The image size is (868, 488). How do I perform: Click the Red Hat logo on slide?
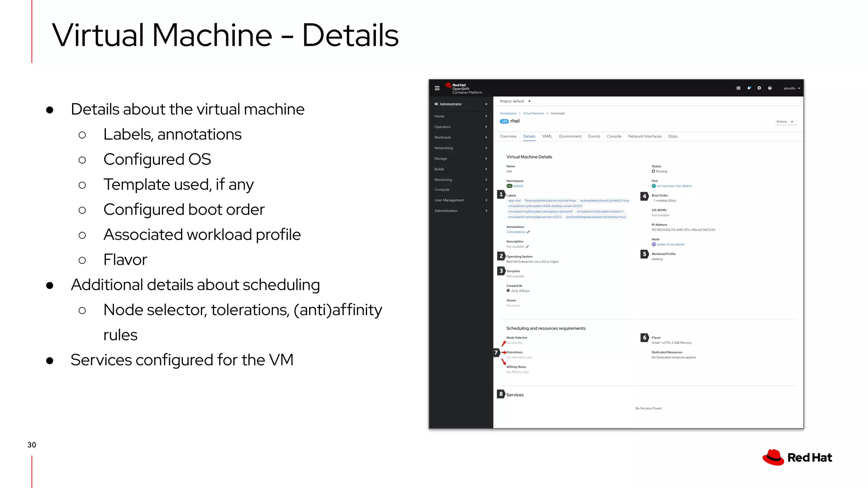pos(797,457)
